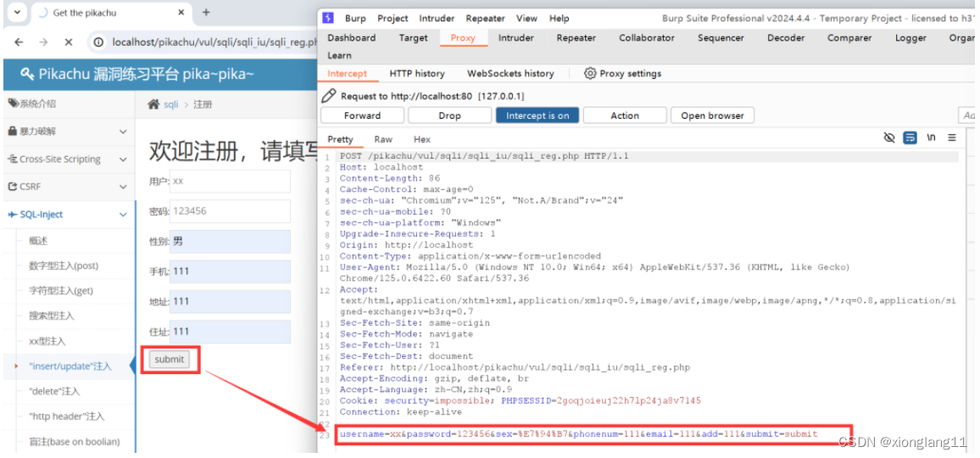The image size is (980, 458).
Task: Click the 地址 input field
Action: tap(230, 302)
